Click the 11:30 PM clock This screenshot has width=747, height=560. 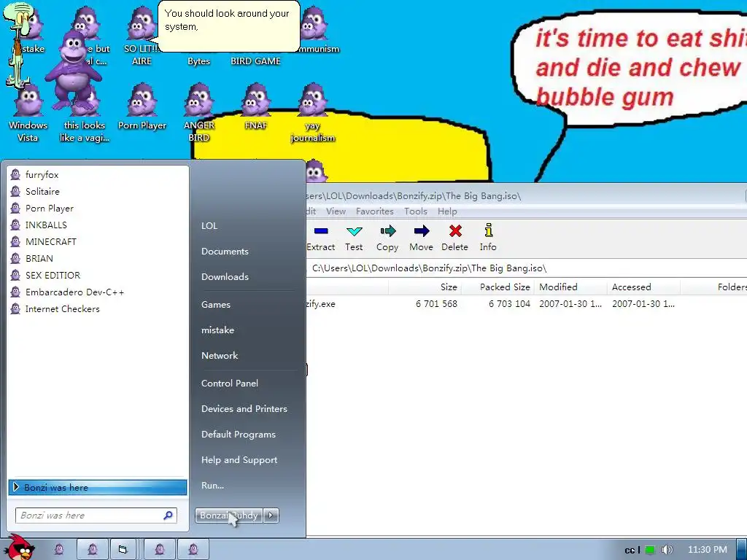point(708,550)
